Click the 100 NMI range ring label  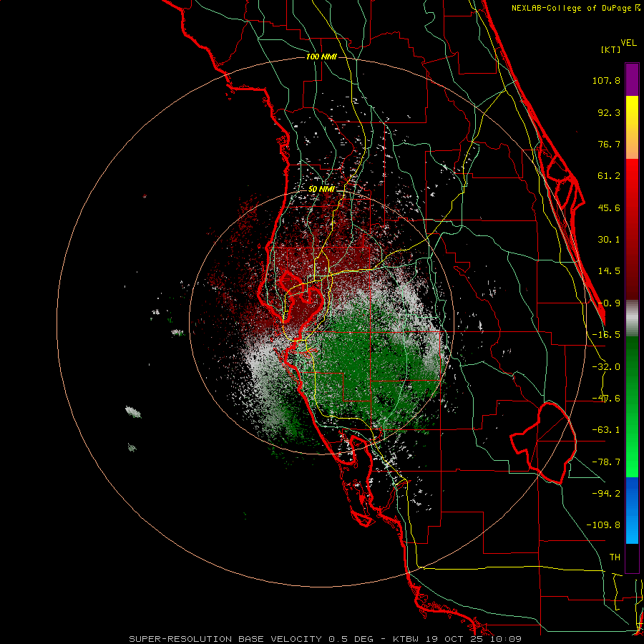tap(321, 57)
